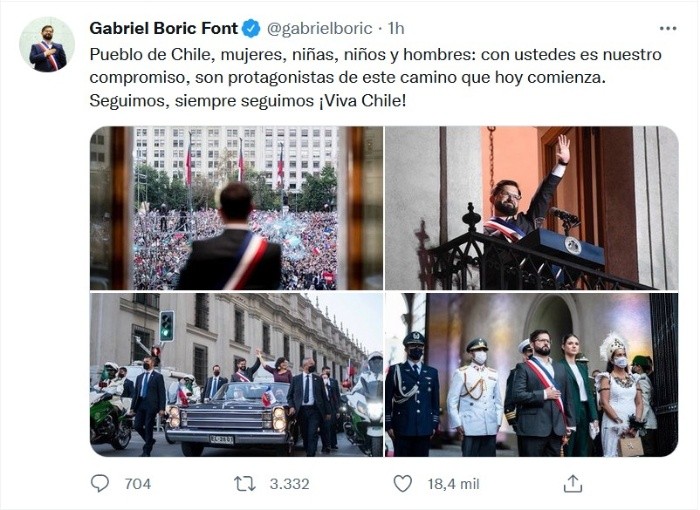Open the @gabrielboric handle link
This screenshot has width=700, height=510.
pyautogui.click(x=320, y=29)
